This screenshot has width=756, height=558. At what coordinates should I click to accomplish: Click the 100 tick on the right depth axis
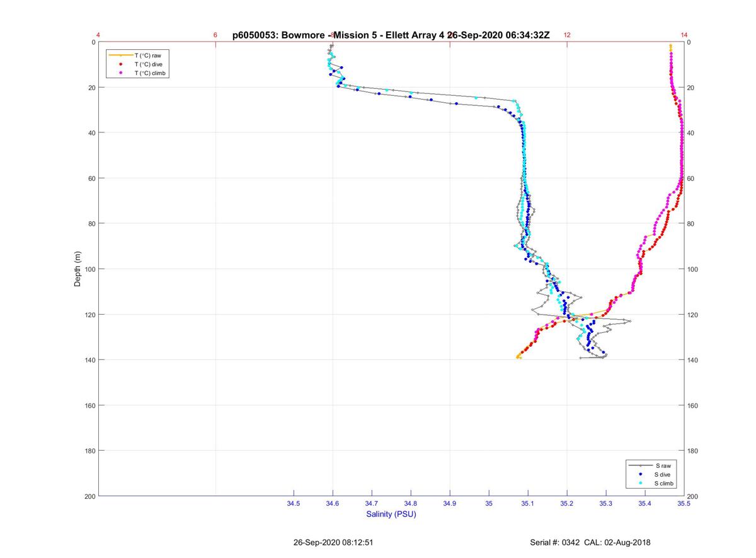tap(693, 269)
